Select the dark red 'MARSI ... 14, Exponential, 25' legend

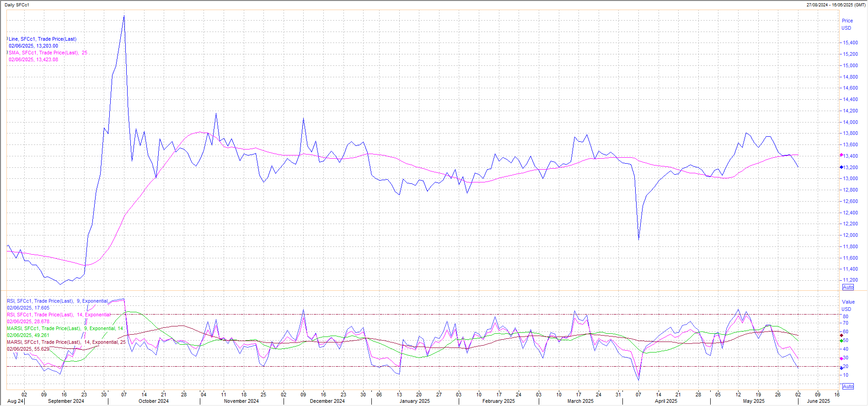click(x=66, y=342)
